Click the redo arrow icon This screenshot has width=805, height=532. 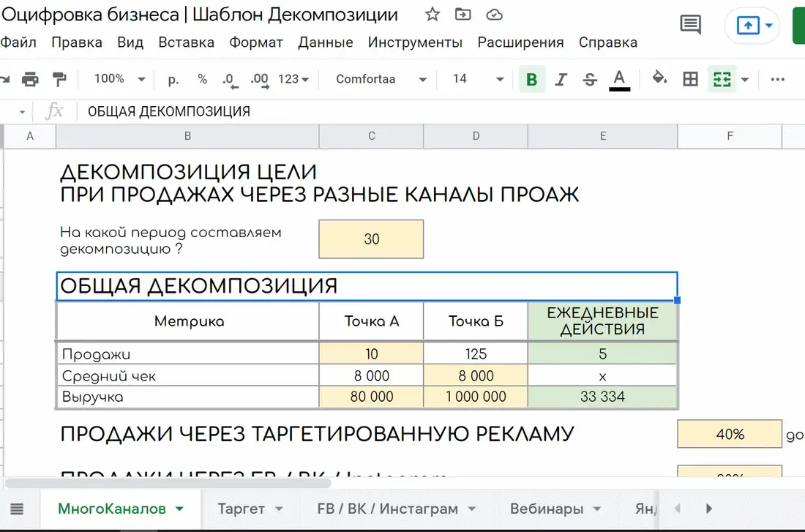pyautogui.click(x=4, y=79)
